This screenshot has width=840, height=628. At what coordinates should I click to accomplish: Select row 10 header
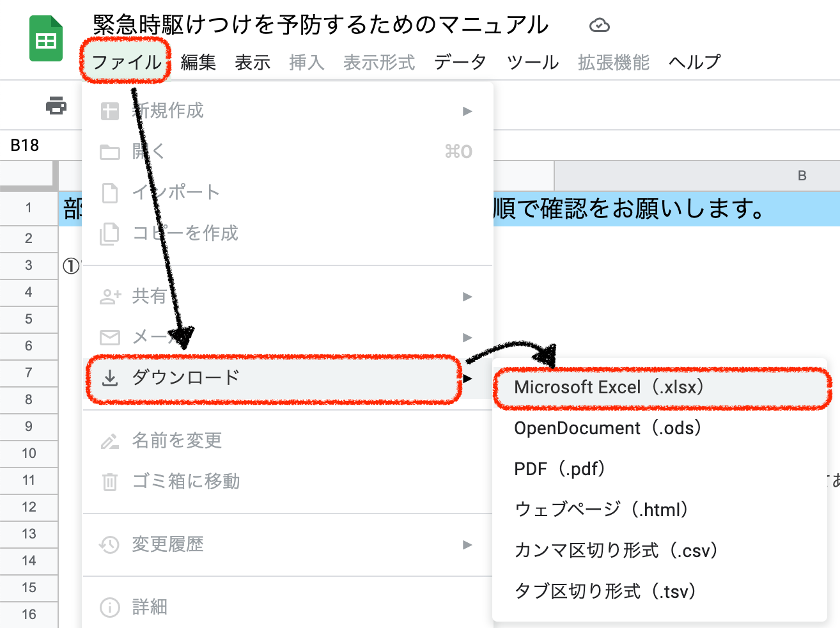coord(29,453)
